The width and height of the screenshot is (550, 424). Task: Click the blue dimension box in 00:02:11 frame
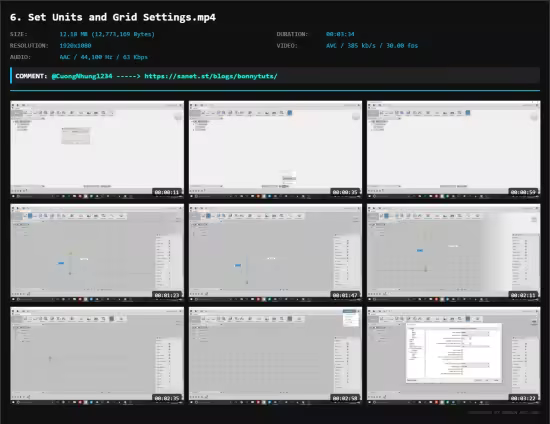pos(420,250)
